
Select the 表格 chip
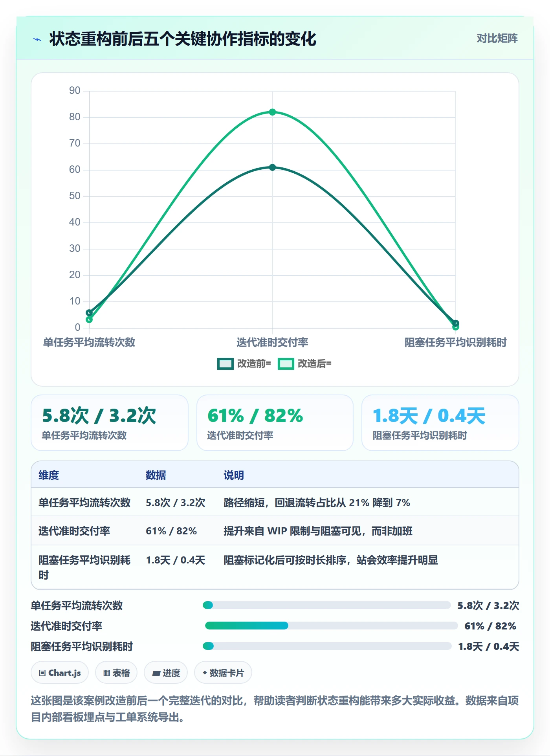click(116, 673)
